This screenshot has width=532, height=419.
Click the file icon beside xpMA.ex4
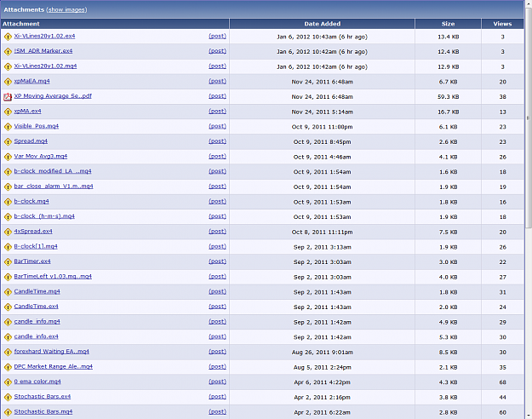pos(8,112)
